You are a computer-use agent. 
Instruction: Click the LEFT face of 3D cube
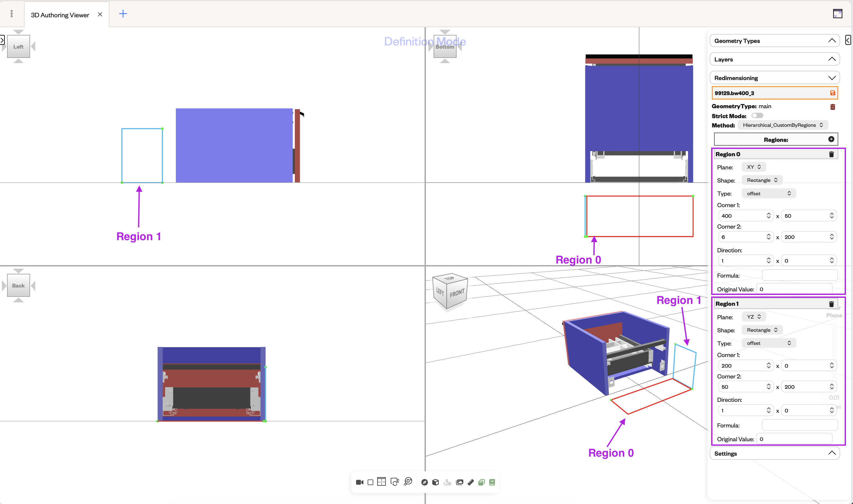coord(440,291)
